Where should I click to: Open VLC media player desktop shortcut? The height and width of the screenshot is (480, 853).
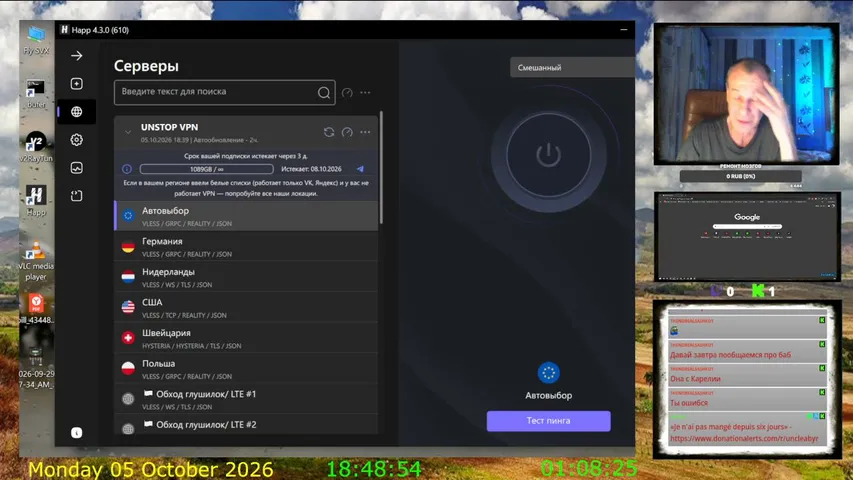coord(36,261)
